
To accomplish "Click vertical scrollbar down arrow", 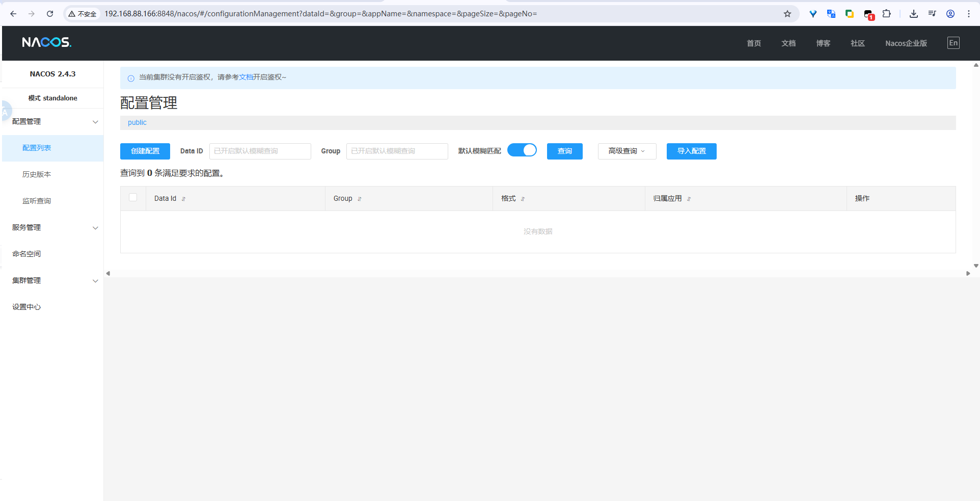I will point(976,266).
